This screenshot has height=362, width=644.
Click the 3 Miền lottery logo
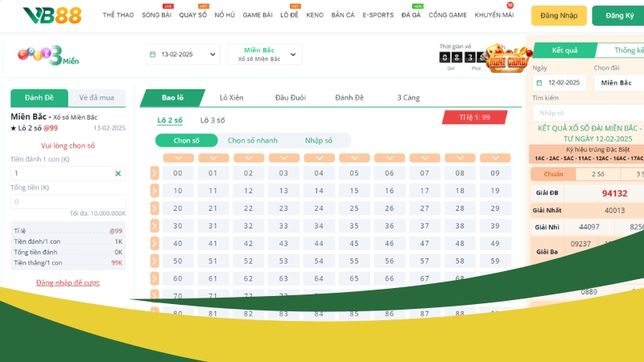tap(48, 56)
